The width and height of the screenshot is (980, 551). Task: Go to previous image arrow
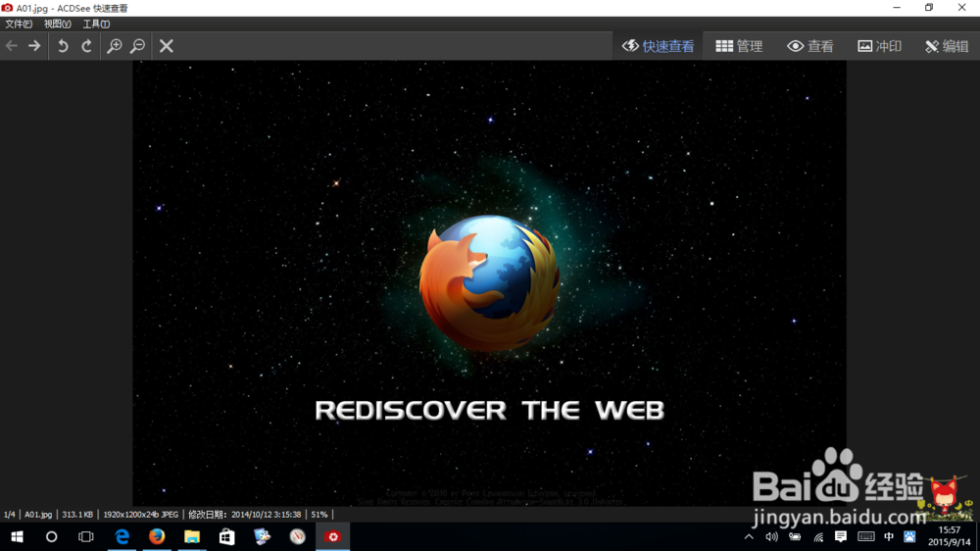[11, 46]
